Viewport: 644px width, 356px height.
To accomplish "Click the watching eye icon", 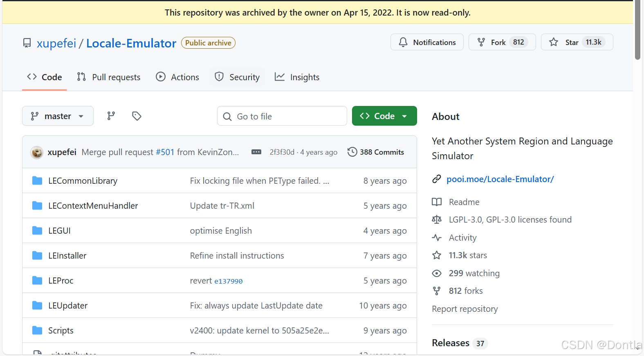I will tap(437, 273).
